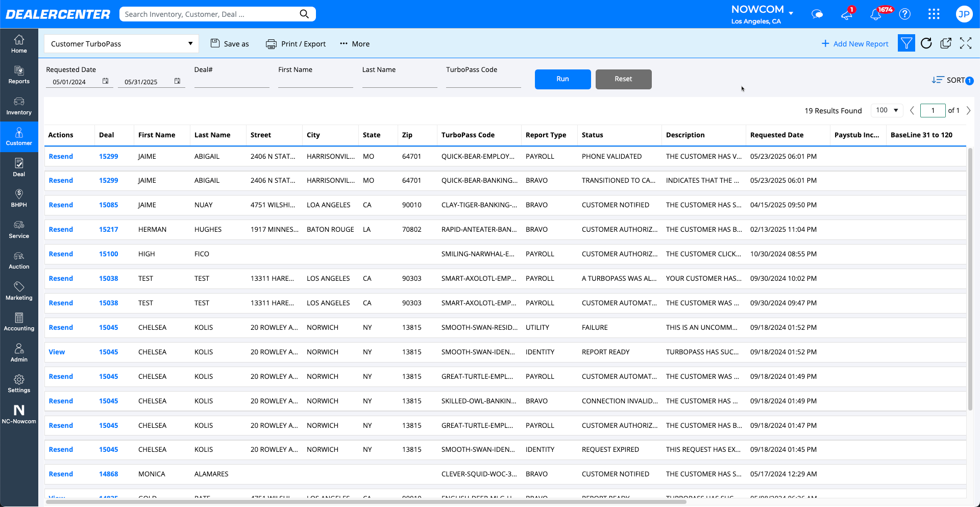Toggle the filter funnel icon
The width and height of the screenshot is (980, 507).
point(906,43)
